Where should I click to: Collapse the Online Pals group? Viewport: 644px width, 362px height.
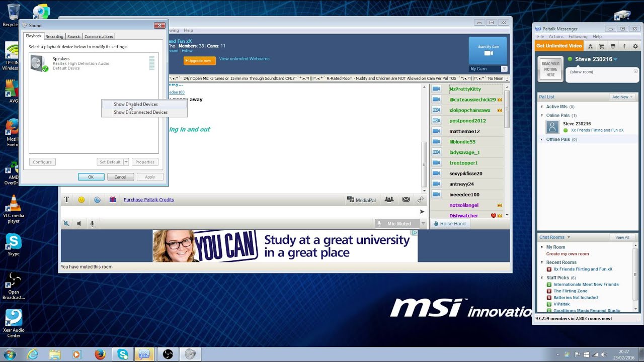coord(542,116)
